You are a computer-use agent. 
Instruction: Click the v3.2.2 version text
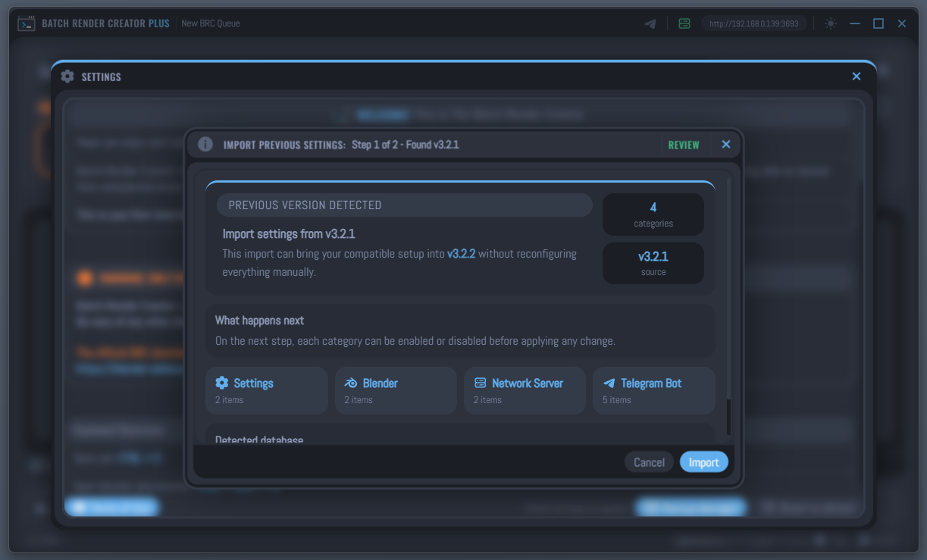[461, 254]
